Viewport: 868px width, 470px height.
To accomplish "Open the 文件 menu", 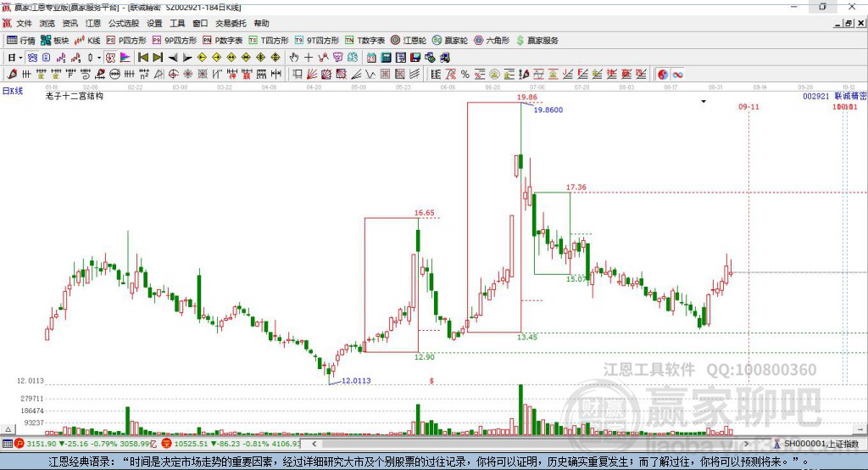I will [x=24, y=23].
